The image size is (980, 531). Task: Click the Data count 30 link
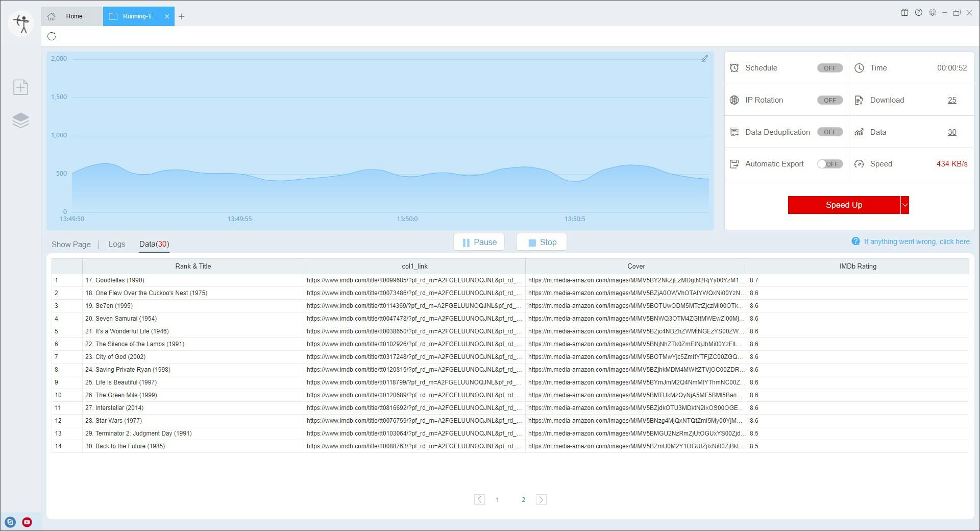point(952,132)
